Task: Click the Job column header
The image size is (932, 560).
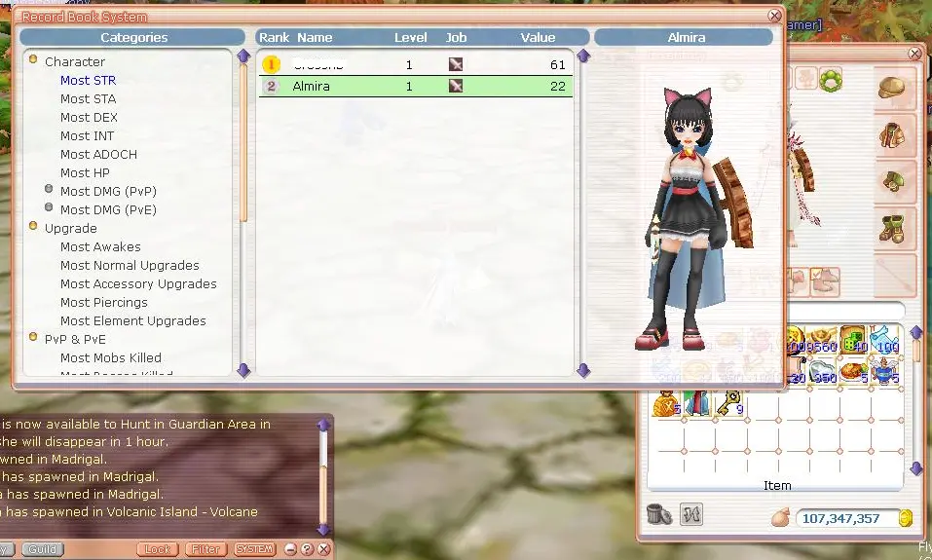Action: point(456,37)
